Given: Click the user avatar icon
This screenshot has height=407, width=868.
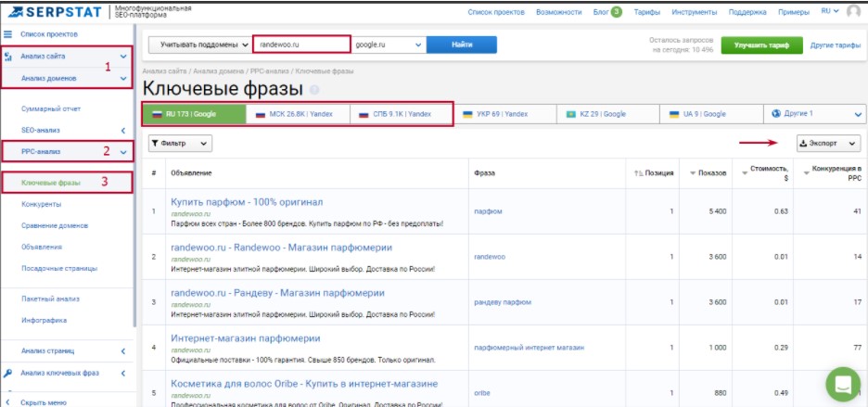Looking at the screenshot, I should (x=853, y=12).
